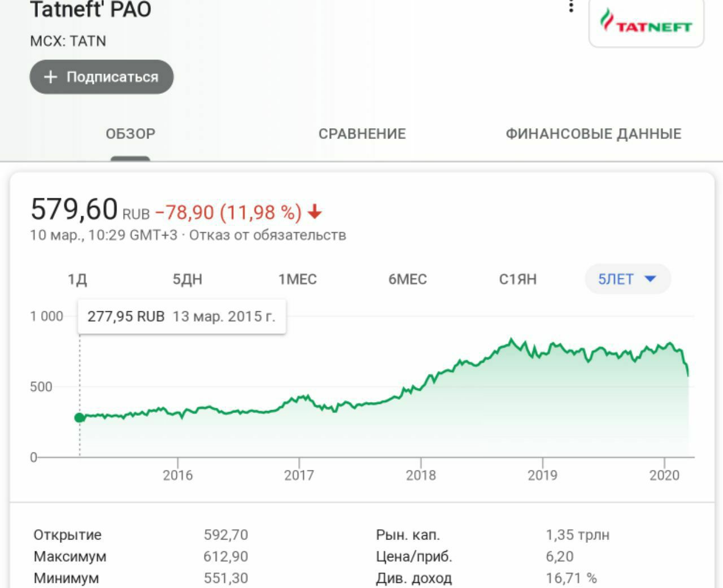This screenshot has width=723, height=588.
Task: Click the 2016 axis label
Action: 178,475
